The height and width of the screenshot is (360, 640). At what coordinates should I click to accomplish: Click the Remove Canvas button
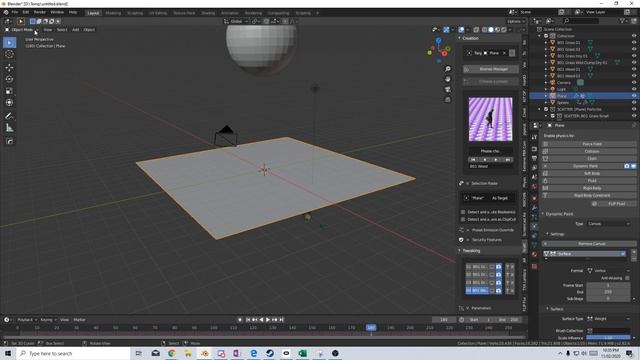[x=589, y=244]
